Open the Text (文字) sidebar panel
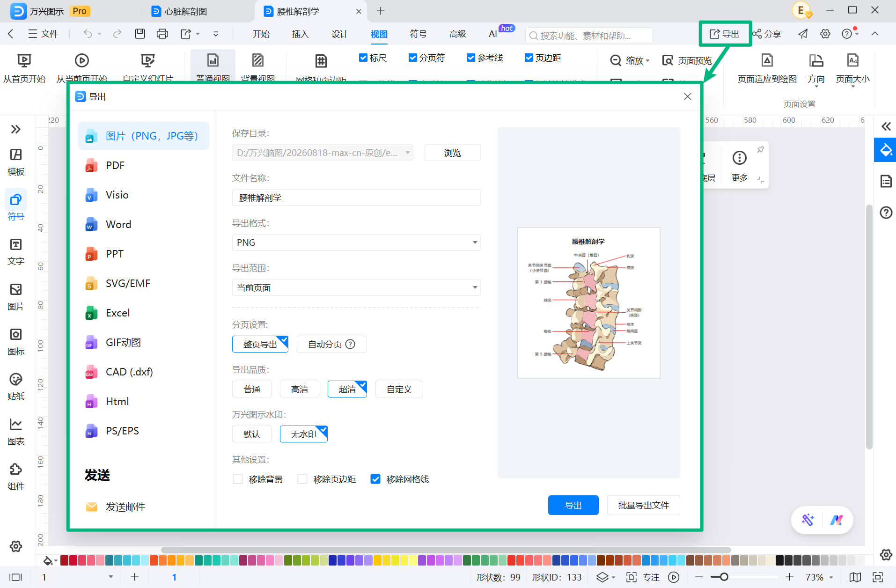896x588 pixels. coord(16,252)
